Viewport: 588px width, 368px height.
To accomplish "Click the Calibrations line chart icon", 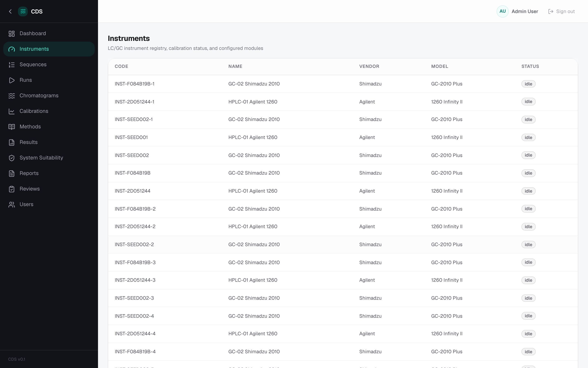I will coord(12,111).
